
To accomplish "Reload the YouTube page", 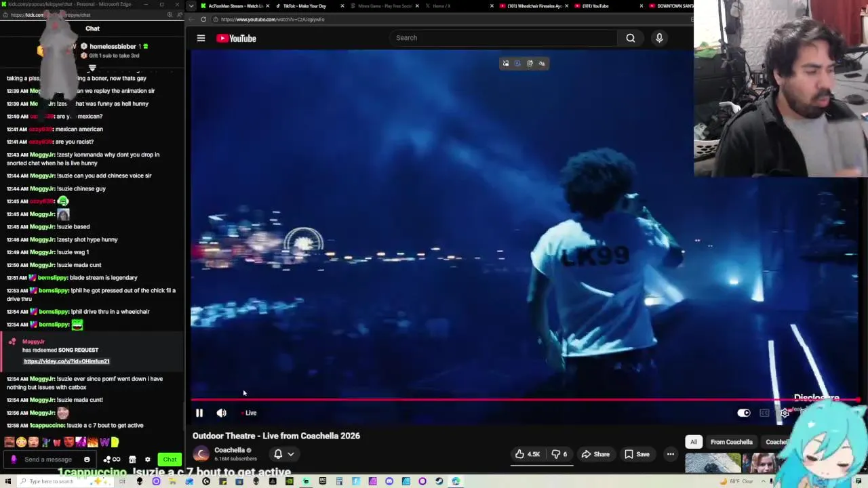I will (203, 19).
